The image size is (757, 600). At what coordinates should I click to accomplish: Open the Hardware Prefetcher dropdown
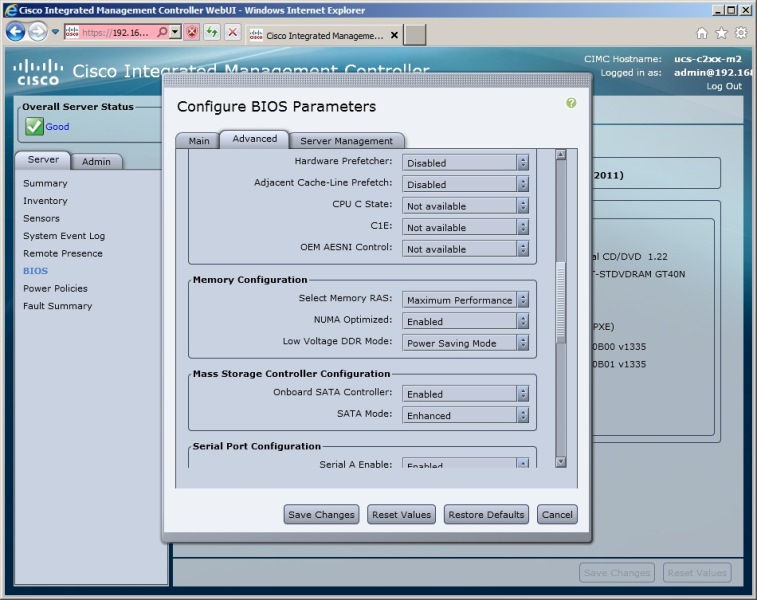(x=465, y=163)
